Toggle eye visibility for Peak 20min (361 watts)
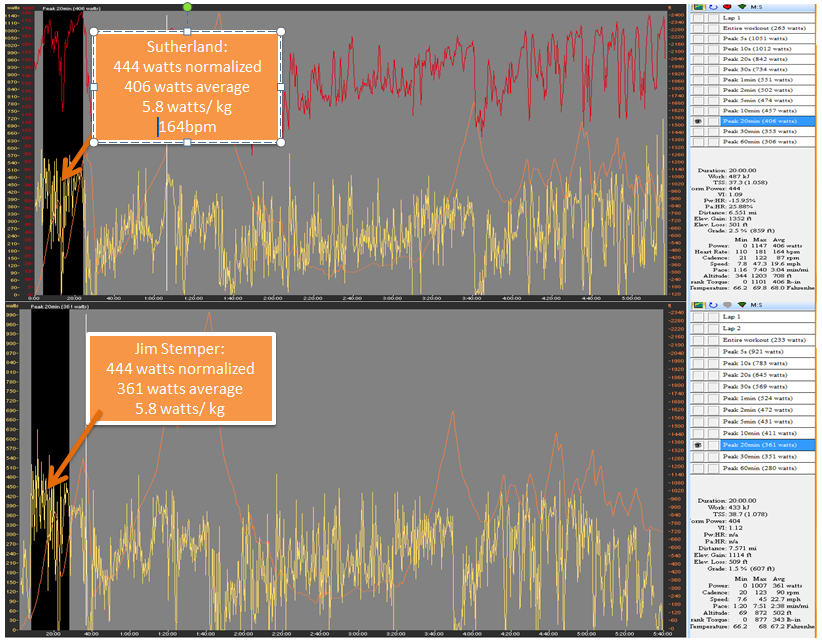Screen dimensions: 822x641 [698, 445]
